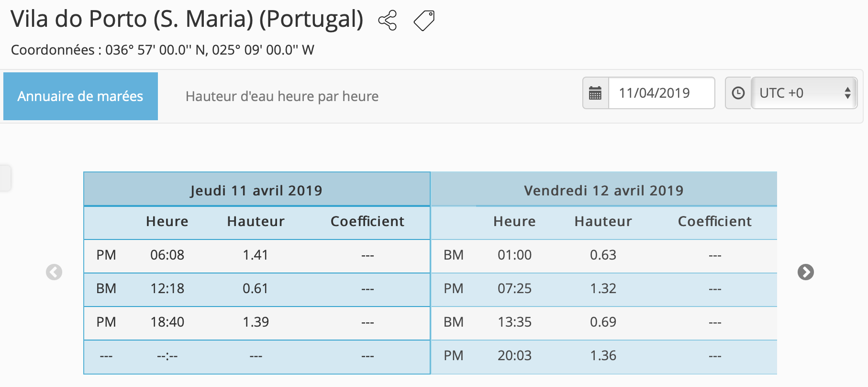The height and width of the screenshot is (387, 868).
Task: Click the Coordonnées text line
Action: (162, 50)
